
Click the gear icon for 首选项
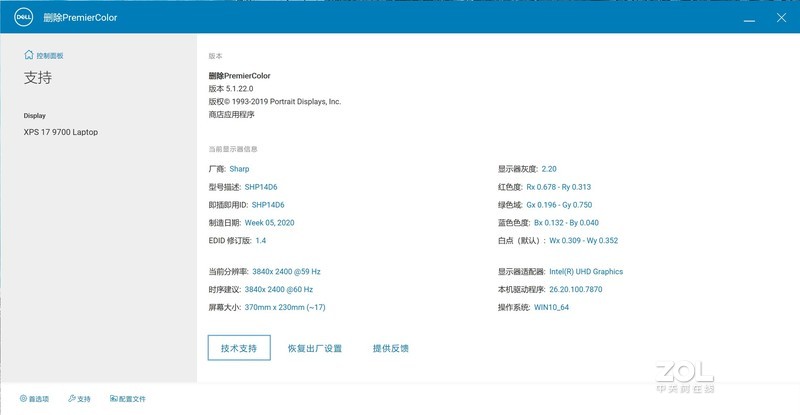point(23,398)
